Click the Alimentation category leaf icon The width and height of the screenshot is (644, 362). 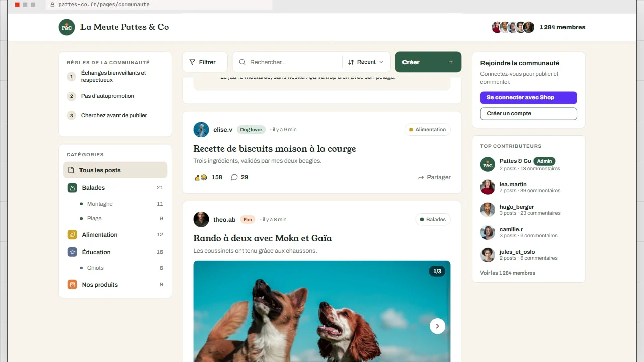(x=72, y=235)
